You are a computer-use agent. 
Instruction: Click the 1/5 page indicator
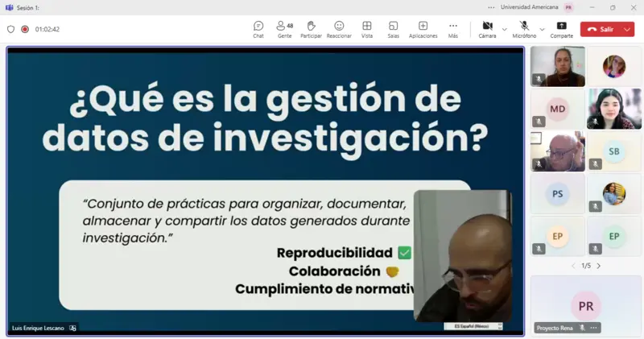[586, 266]
